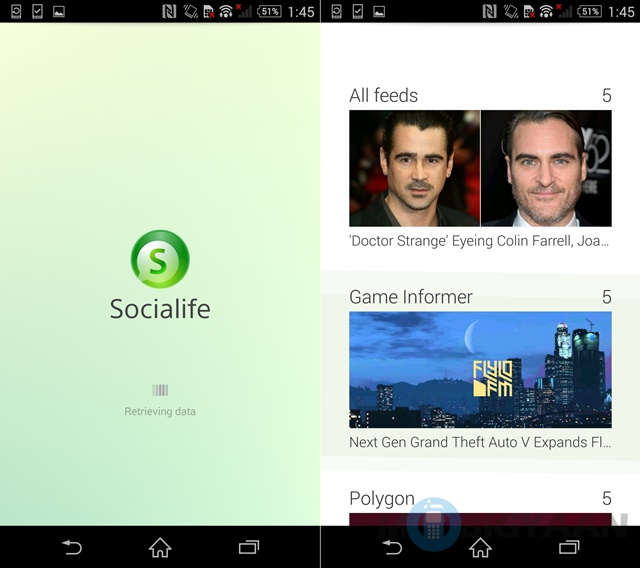Viewport: 640px width, 568px height.
Task: Tap Wi-Fi status icon on right phone
Action: click(x=546, y=11)
